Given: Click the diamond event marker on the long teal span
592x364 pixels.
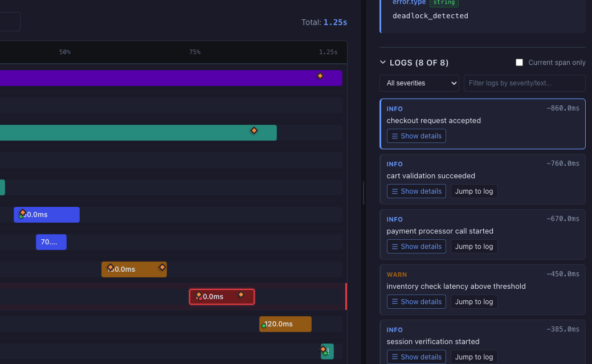Looking at the screenshot, I should point(254,130).
